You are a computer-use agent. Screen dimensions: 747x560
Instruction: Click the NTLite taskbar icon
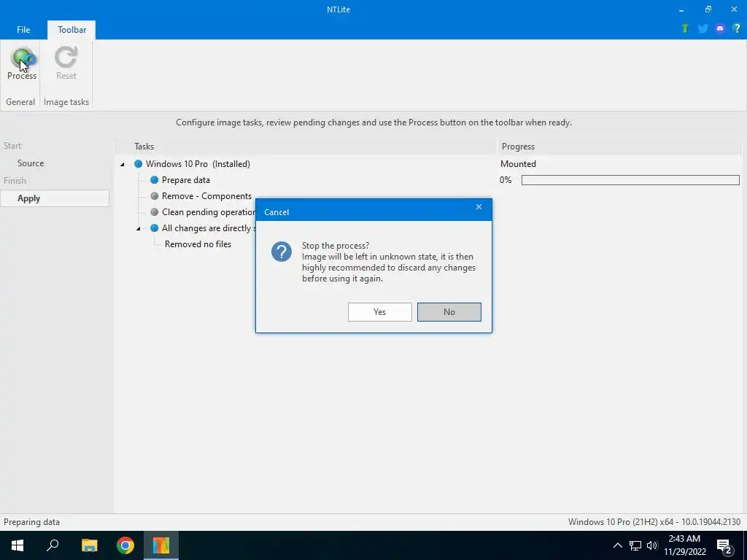pos(161,545)
